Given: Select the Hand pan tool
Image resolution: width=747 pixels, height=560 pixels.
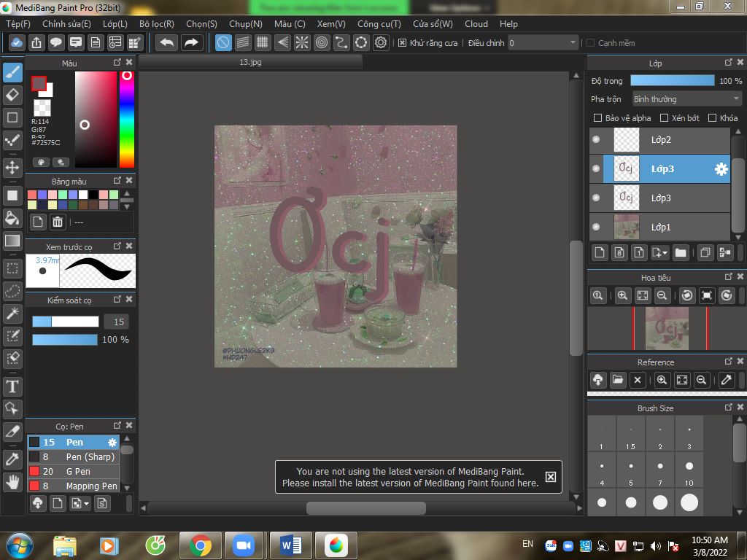Looking at the screenshot, I should (12, 482).
